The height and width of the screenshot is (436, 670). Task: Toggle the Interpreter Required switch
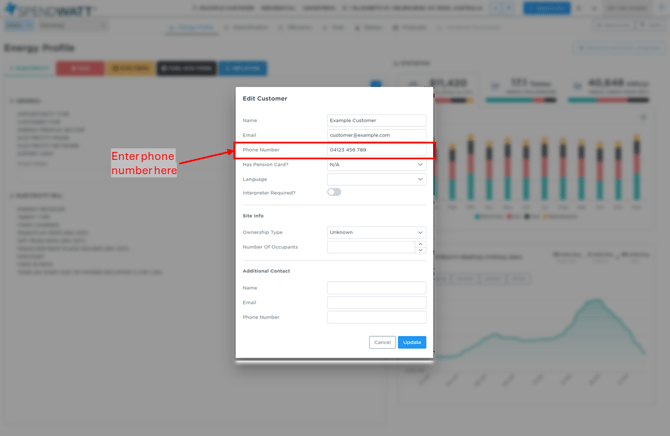334,192
